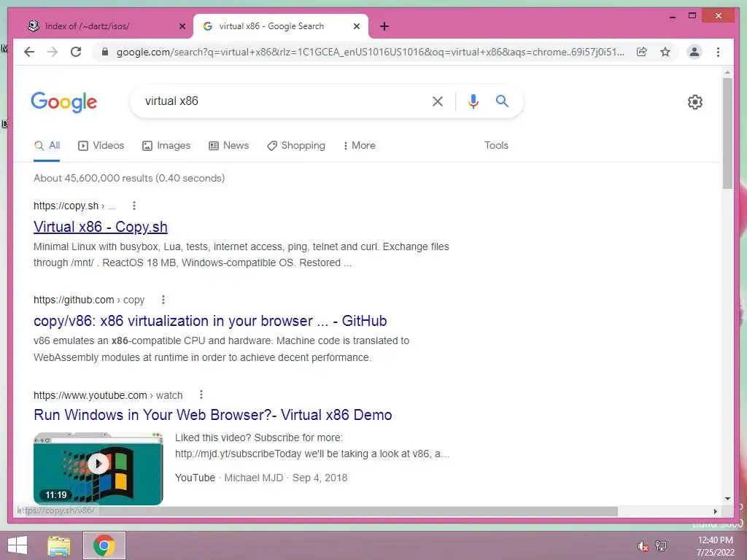Click the scroll up arrow
This screenshot has height=560, width=747.
point(727,72)
